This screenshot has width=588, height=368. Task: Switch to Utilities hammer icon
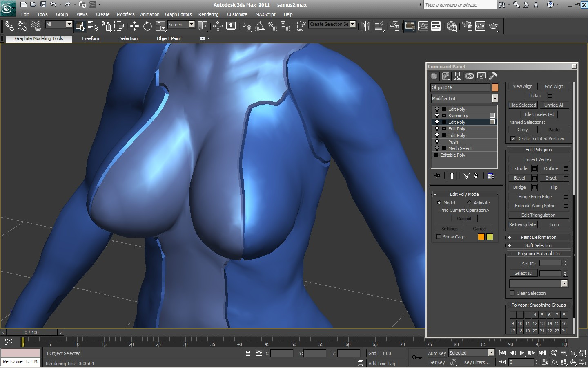(x=493, y=76)
